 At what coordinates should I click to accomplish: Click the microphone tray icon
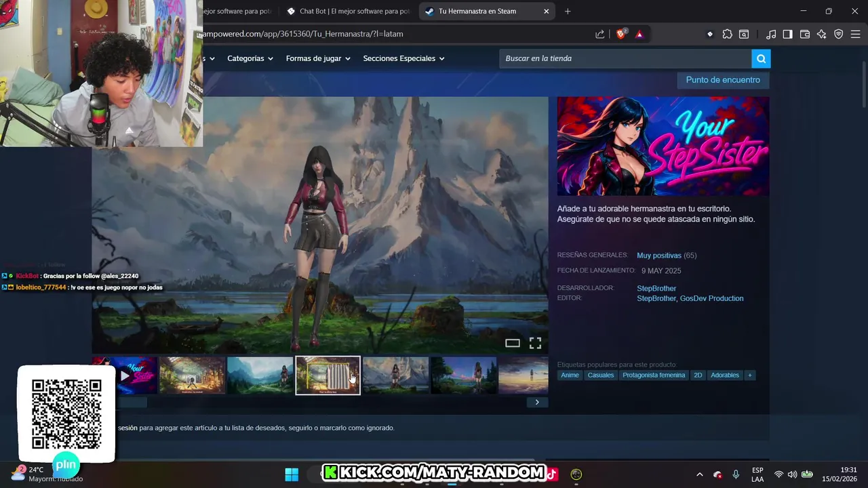point(736,474)
